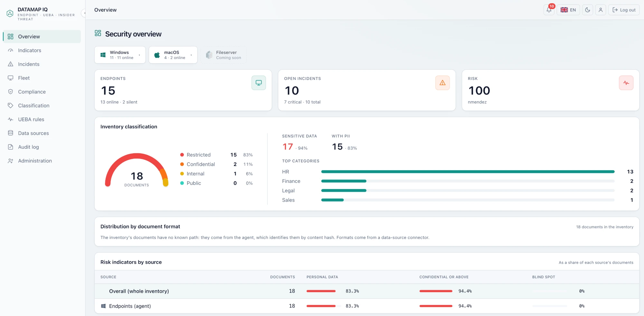
Task: Click the Personal Data column header
Action: tap(322, 277)
